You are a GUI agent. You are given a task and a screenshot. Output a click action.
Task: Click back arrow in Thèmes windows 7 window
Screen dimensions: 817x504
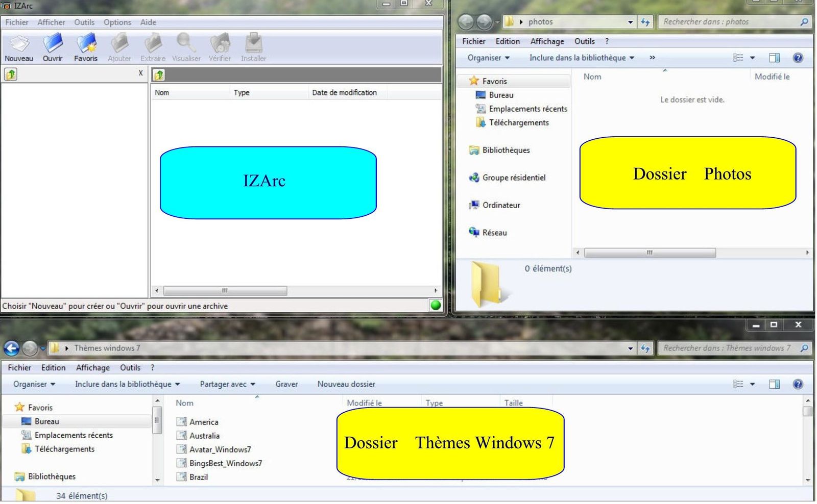[x=11, y=348]
